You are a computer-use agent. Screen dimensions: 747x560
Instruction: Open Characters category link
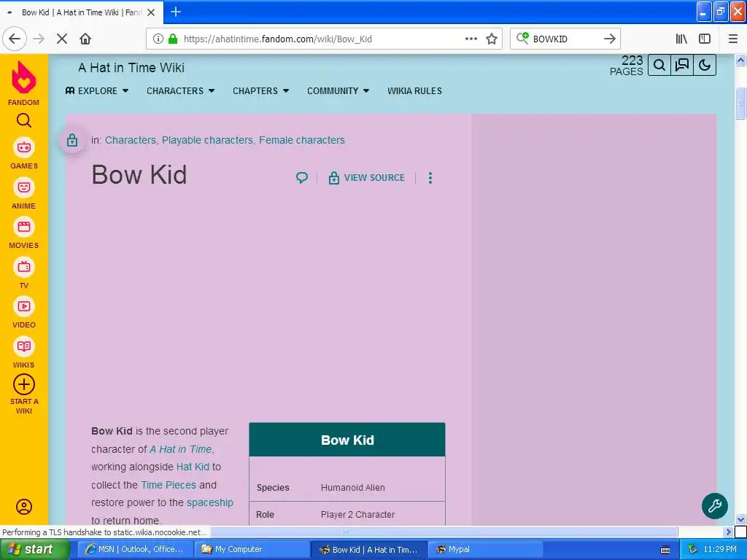130,140
